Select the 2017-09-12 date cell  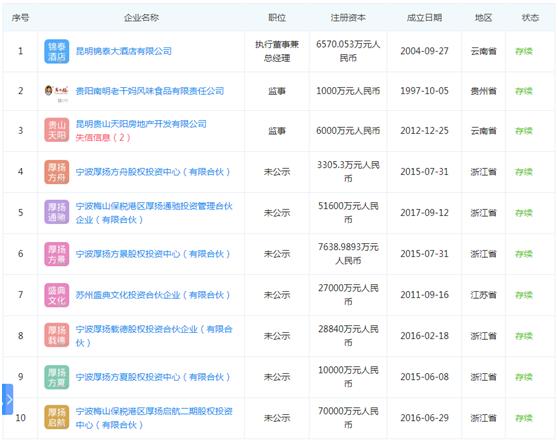[424, 213]
